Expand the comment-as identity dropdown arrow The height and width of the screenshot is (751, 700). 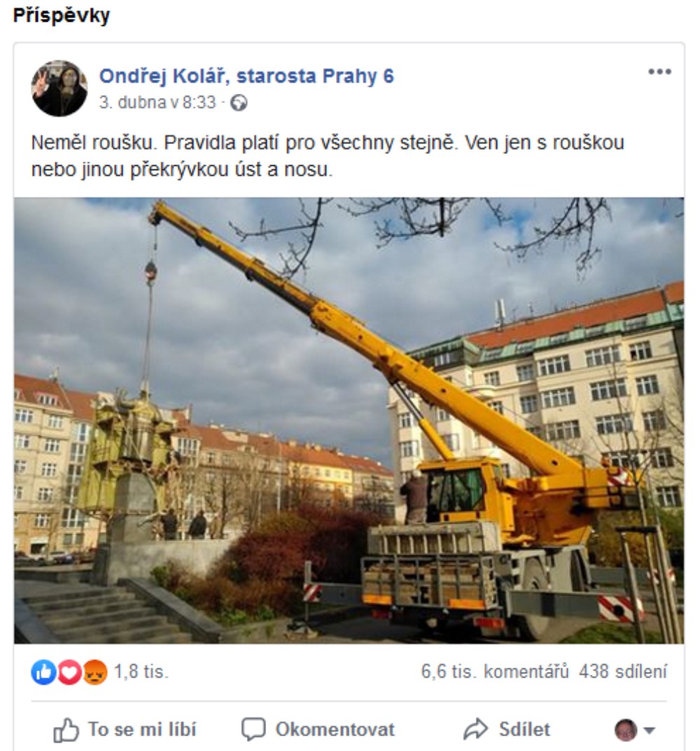coord(649,731)
